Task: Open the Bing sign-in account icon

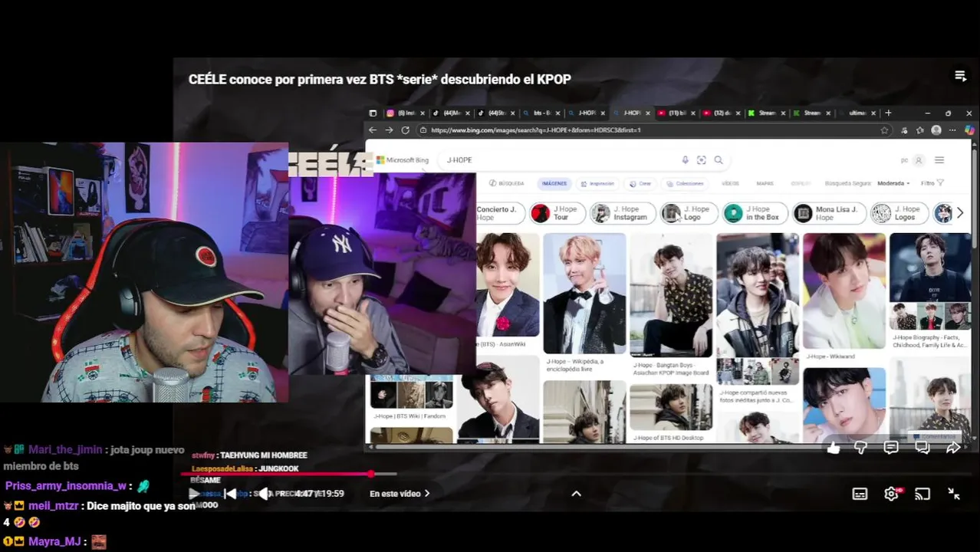Action: pyautogui.click(x=919, y=160)
